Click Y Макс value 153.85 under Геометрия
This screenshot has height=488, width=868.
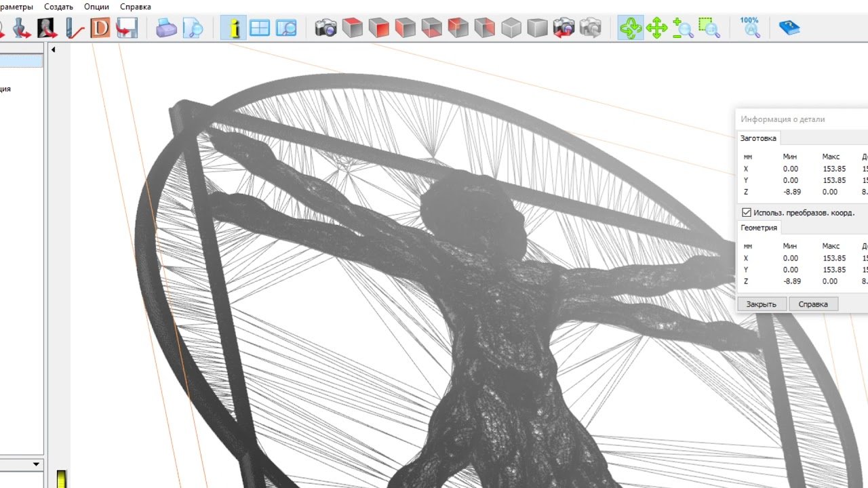(833, 270)
